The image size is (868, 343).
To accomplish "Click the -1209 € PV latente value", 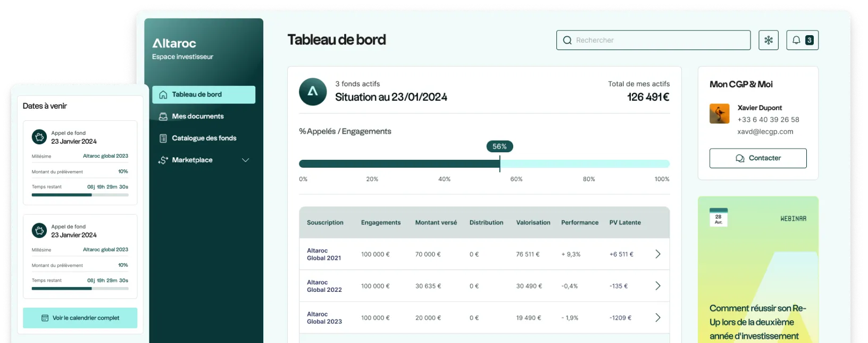I will pyautogui.click(x=621, y=318).
